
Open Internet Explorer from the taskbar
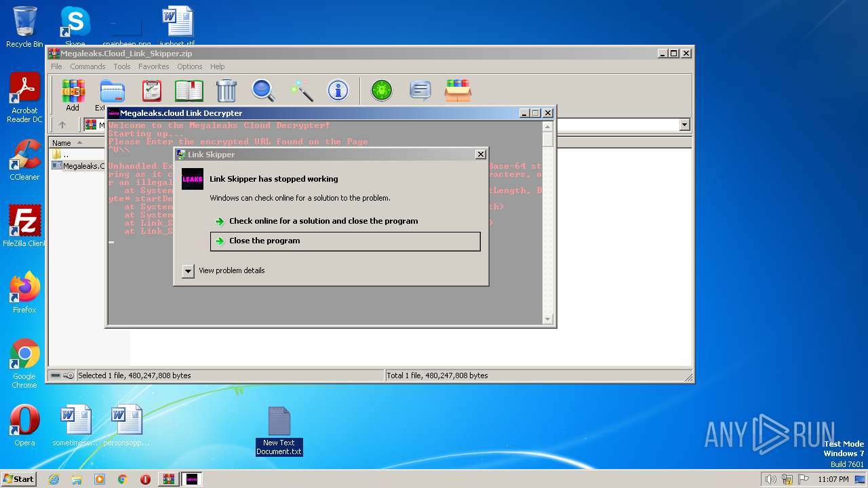pos(54,479)
